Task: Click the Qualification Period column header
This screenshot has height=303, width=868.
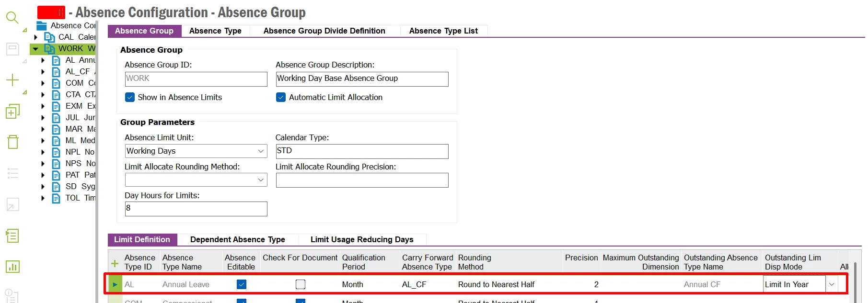Action: click(x=369, y=262)
